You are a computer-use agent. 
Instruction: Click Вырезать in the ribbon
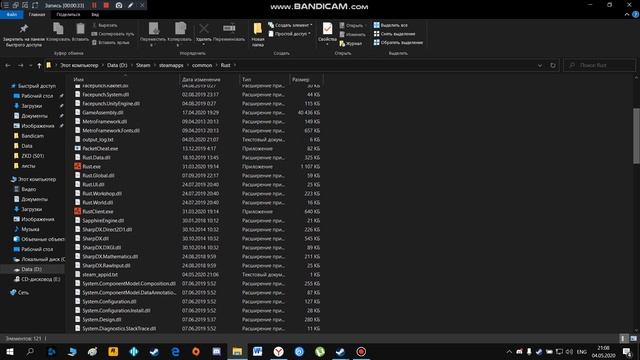tap(104, 25)
